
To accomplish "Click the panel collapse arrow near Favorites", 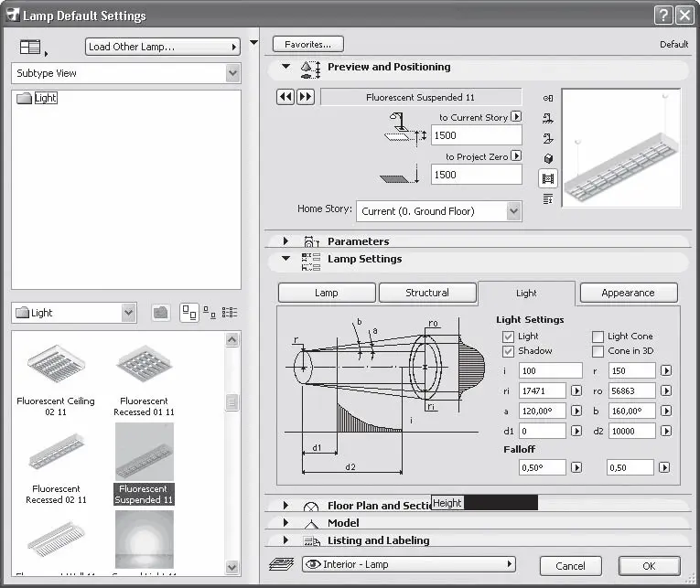I will click(x=253, y=43).
